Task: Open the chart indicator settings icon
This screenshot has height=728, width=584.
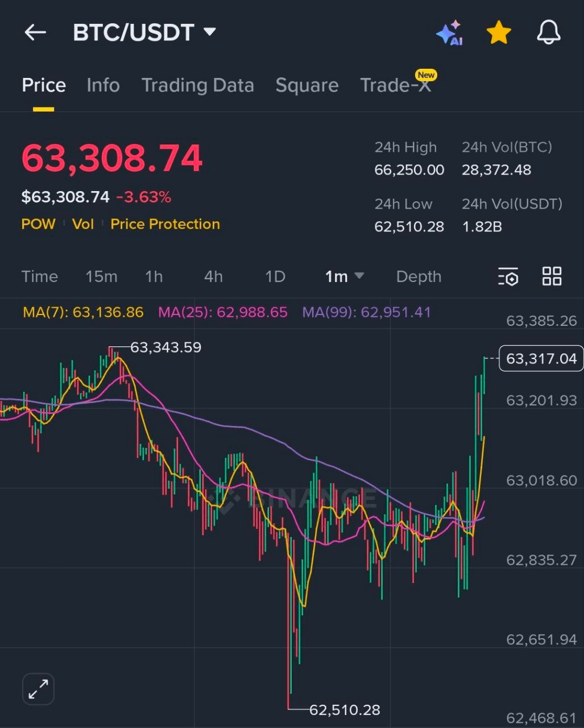Action: [x=508, y=276]
